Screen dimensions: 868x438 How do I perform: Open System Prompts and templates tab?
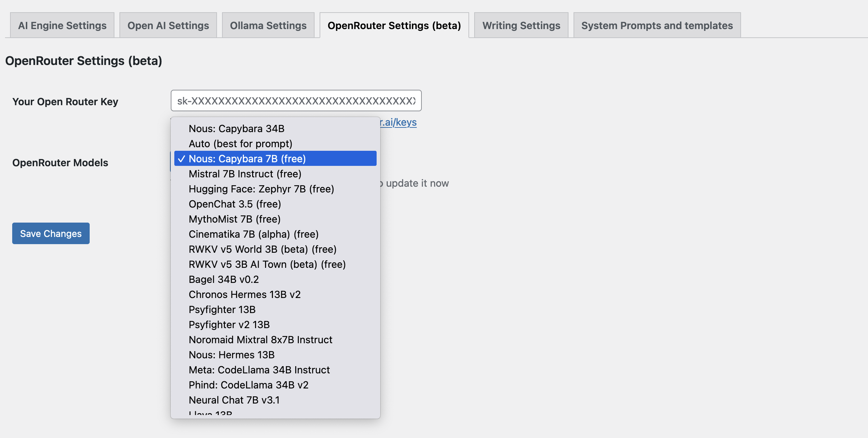tap(657, 24)
